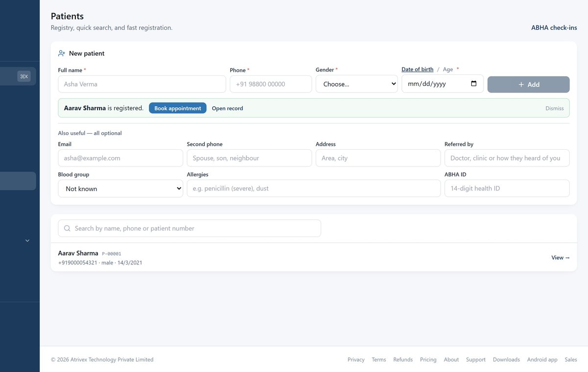Switch to the Age input mode

pos(448,70)
